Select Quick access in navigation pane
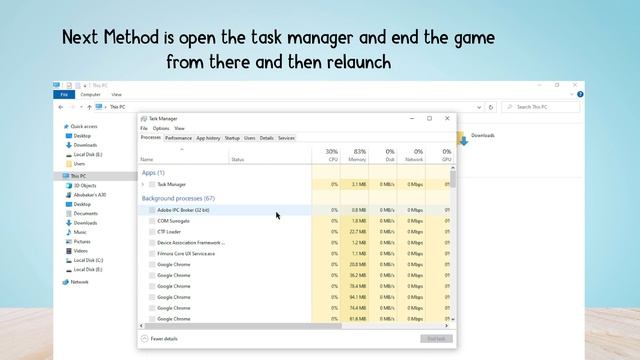This screenshot has height=360, width=640. (83, 127)
